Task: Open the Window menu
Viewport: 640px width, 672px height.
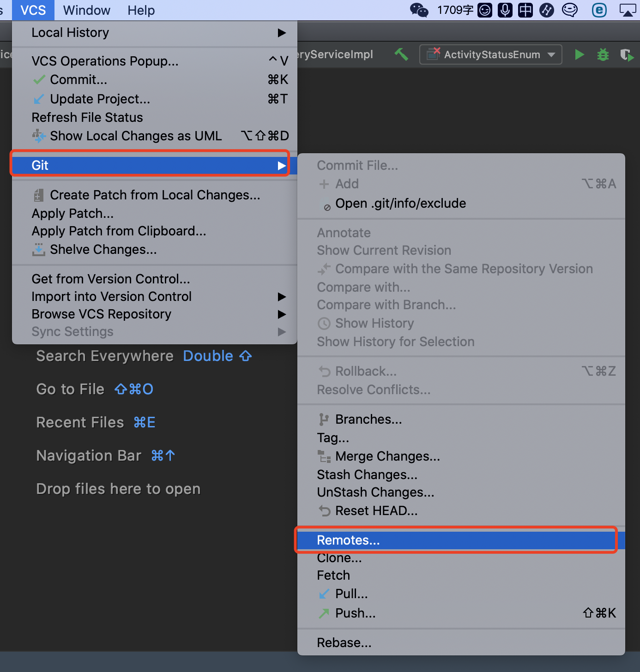Action: 87,10
